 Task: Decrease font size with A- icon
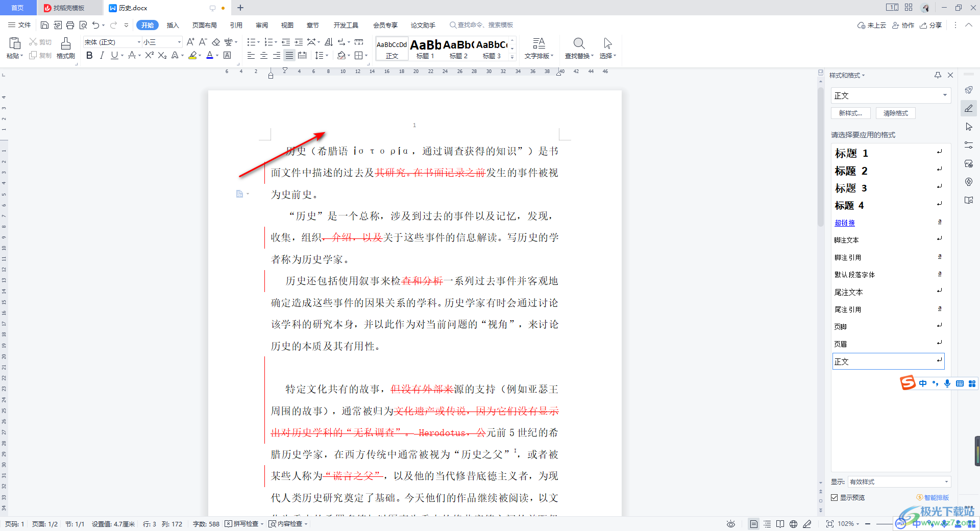[203, 42]
